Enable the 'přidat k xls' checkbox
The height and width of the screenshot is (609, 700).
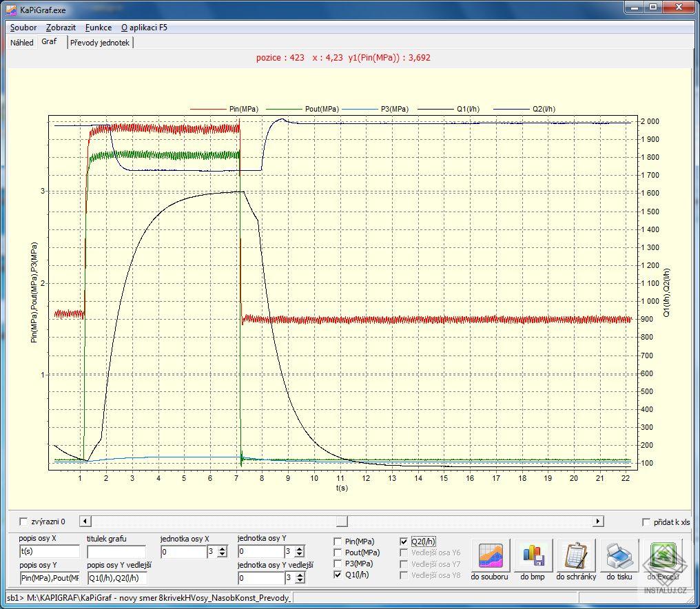[x=646, y=522]
